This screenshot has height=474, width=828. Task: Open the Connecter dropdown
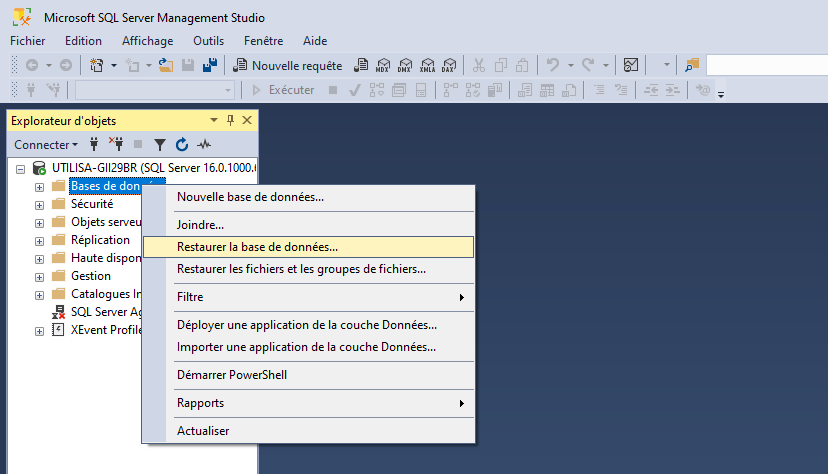(46, 145)
